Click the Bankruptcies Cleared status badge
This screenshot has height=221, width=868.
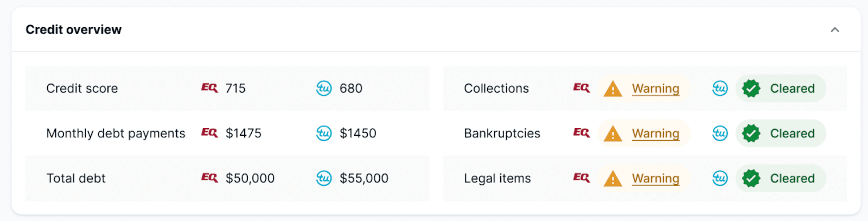point(781,134)
